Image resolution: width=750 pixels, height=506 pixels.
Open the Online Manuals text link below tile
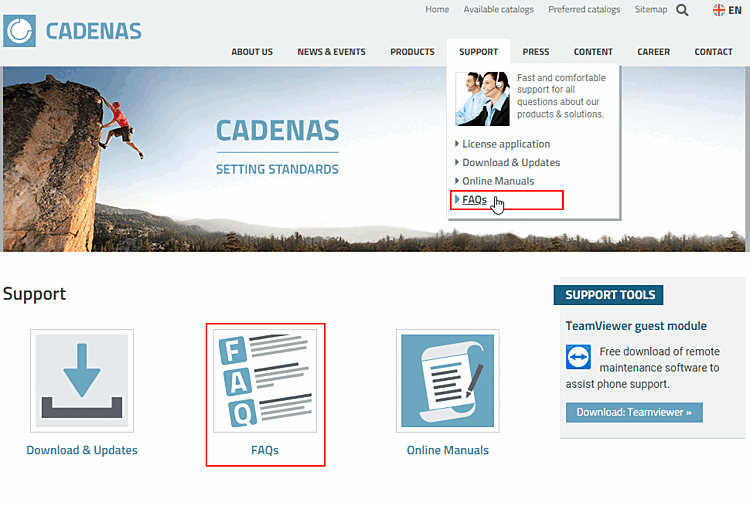pyautogui.click(x=448, y=450)
